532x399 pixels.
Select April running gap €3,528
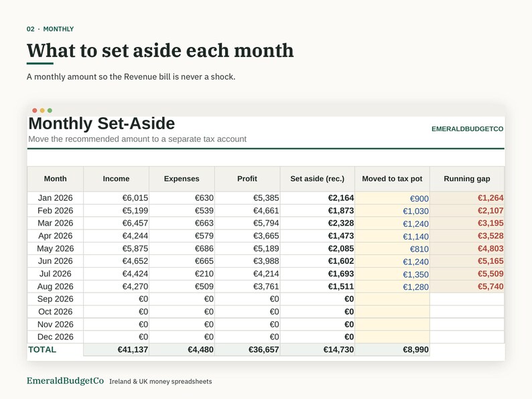pyautogui.click(x=467, y=236)
